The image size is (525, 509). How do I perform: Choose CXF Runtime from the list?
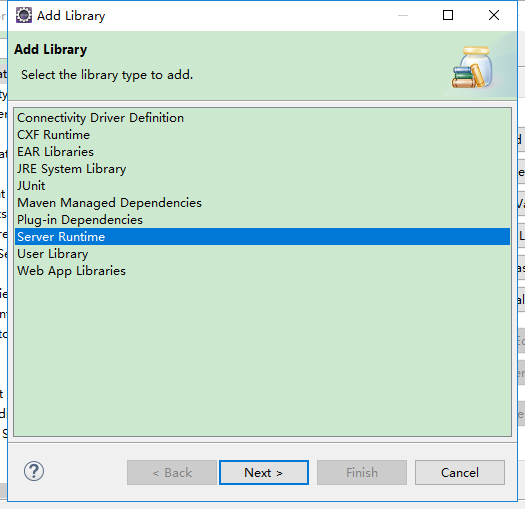coord(54,135)
